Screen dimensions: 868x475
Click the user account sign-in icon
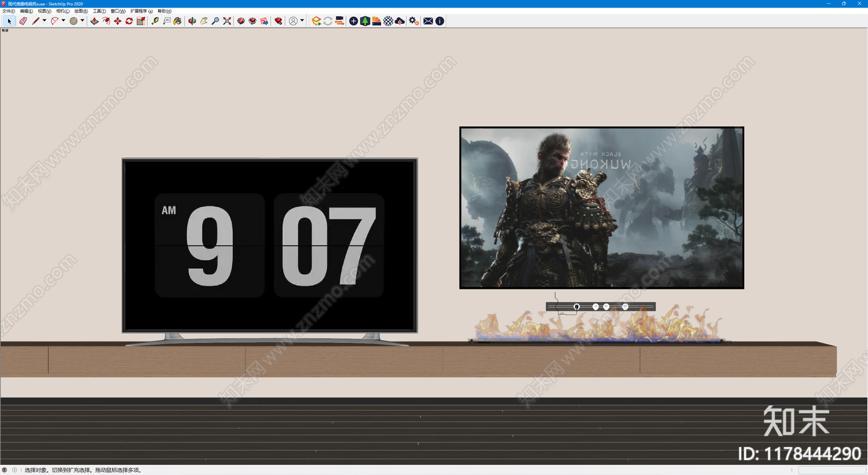pyautogui.click(x=293, y=21)
